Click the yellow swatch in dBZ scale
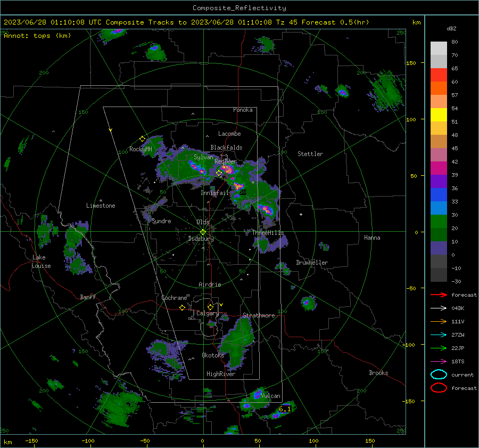Viewport: 479px width, 448px height. click(439, 115)
